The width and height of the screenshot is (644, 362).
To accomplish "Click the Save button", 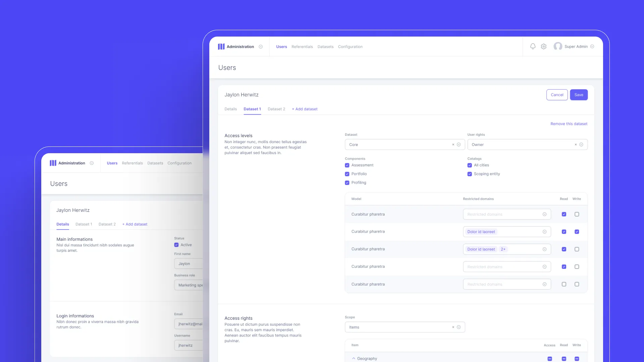I will tap(579, 95).
